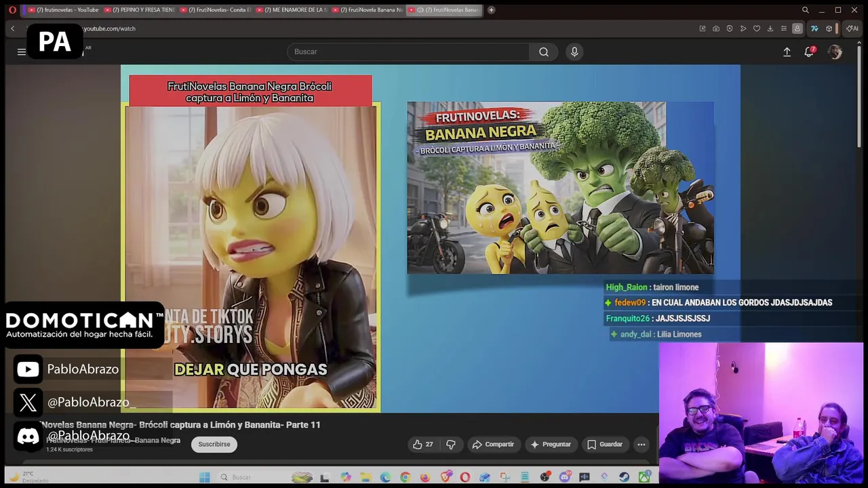Click the browser tab search magnifier
This screenshot has width=868, height=488.
point(805,9)
